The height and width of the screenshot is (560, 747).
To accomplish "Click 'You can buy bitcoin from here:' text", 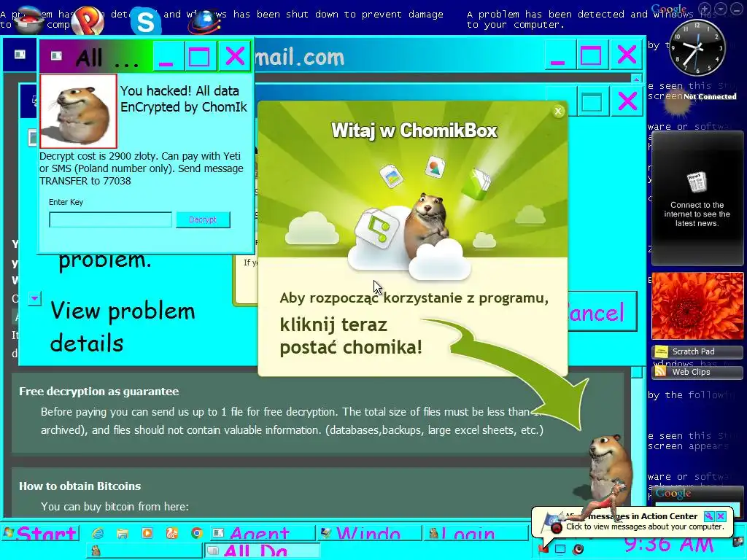I will point(115,507).
